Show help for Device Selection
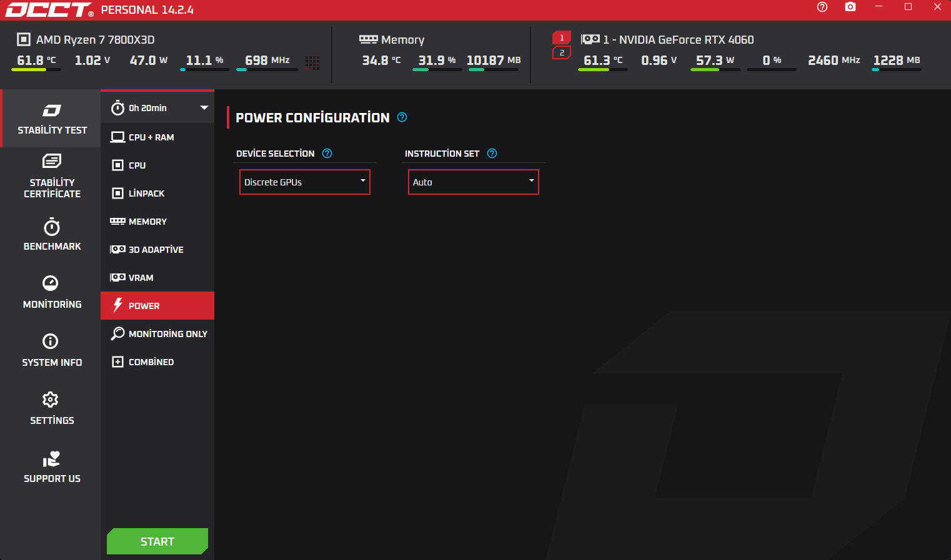Viewport: 951px width, 560px height. click(x=327, y=154)
